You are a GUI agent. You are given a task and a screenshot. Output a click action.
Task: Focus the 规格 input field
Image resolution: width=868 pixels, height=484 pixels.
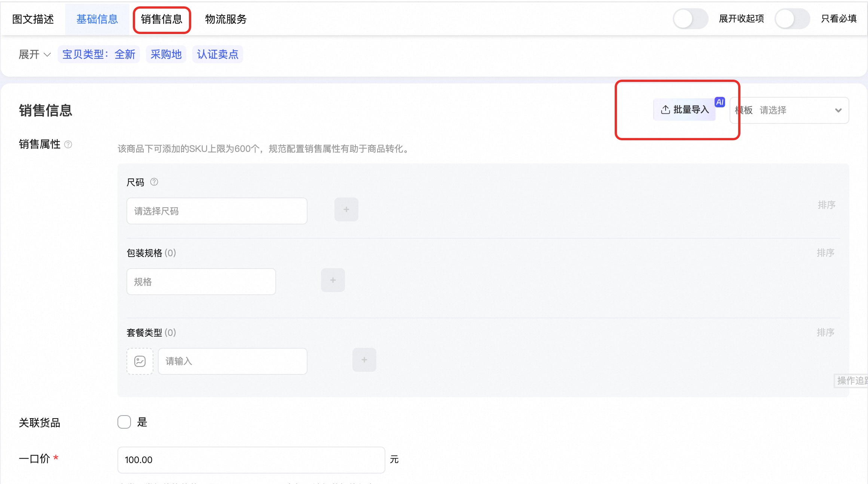point(201,282)
